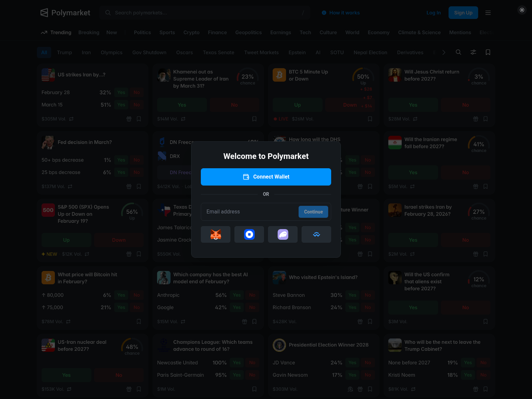Select the MetaMask wallet option
This screenshot has width=532, height=399.
[215, 234]
